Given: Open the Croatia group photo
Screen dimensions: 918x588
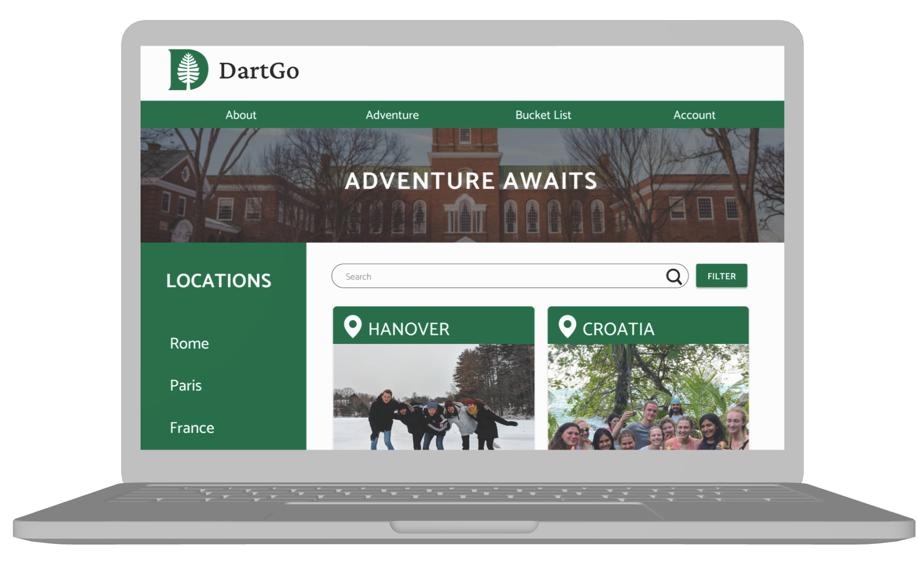Looking at the screenshot, I should tap(648, 397).
